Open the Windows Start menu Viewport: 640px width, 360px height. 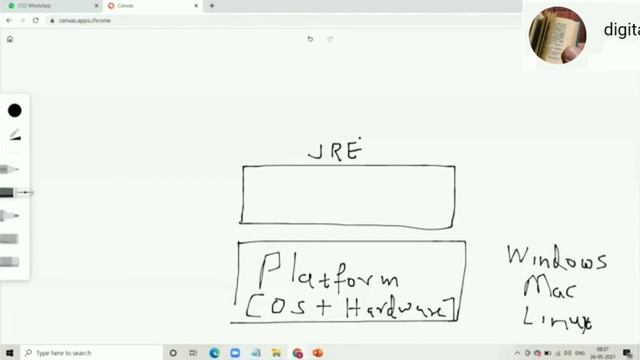tap(10, 353)
